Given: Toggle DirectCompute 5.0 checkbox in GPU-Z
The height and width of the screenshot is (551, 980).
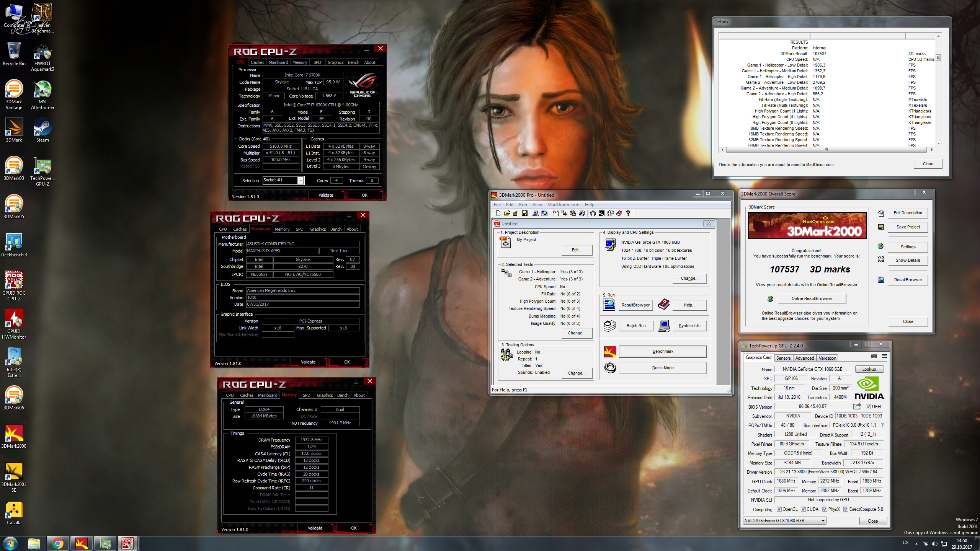Looking at the screenshot, I should click(x=846, y=509).
